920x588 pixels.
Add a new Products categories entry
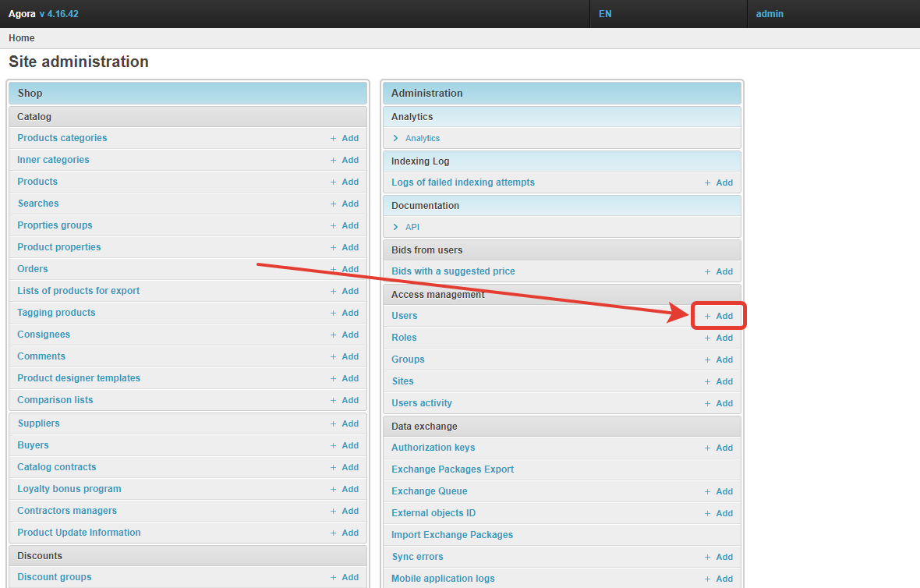tap(344, 138)
